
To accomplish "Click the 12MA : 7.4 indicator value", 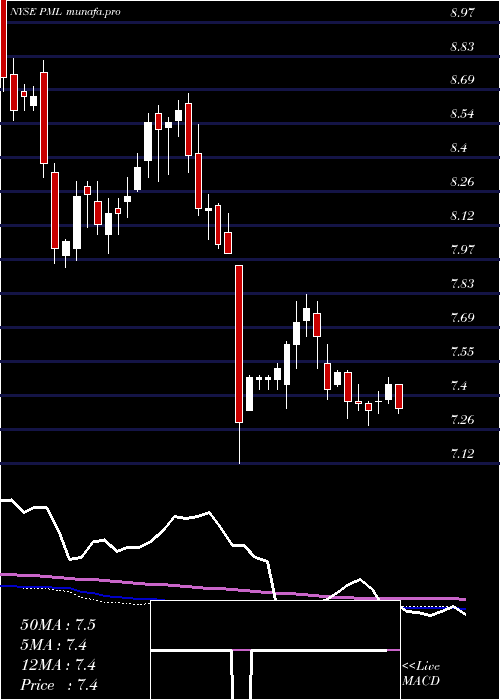I will 58,665.
